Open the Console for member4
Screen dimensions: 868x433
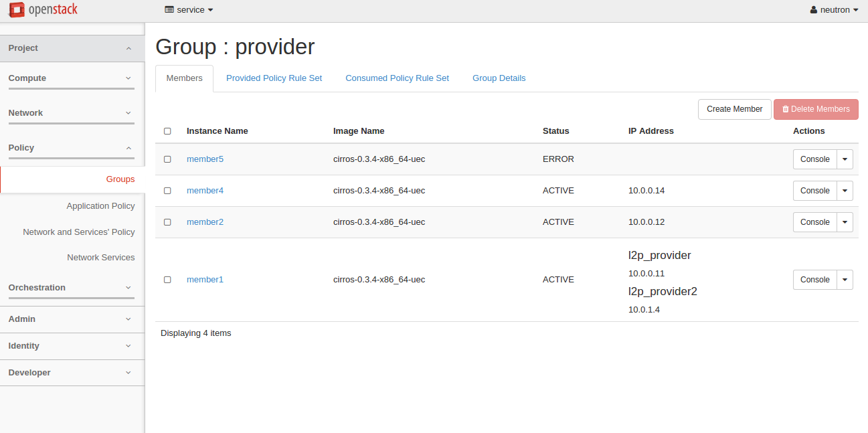tap(814, 191)
